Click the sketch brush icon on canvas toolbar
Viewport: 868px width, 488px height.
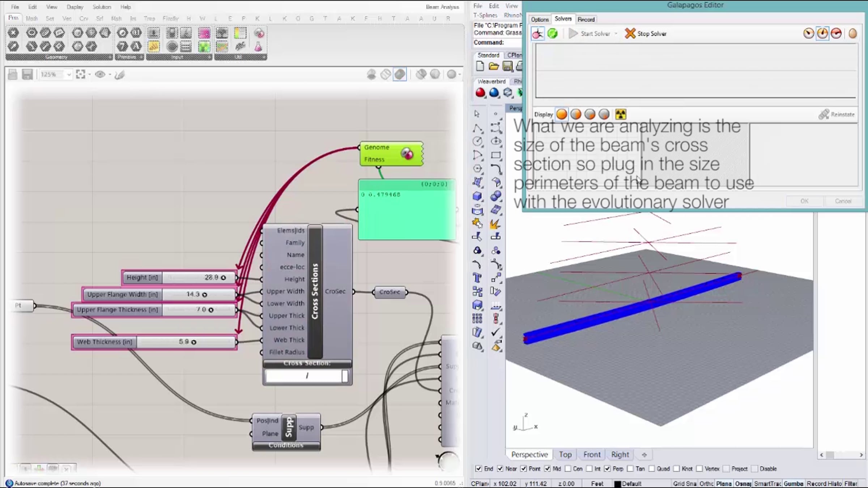point(119,74)
